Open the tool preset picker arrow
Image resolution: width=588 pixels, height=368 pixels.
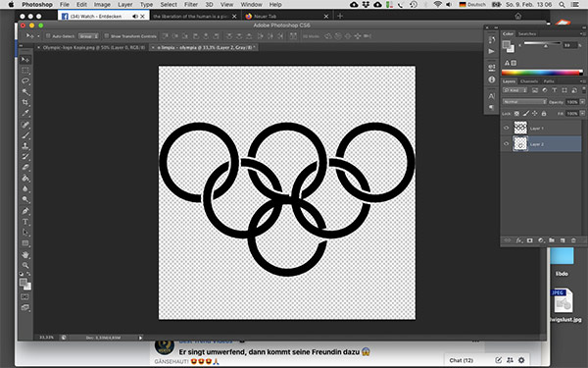coord(38,36)
